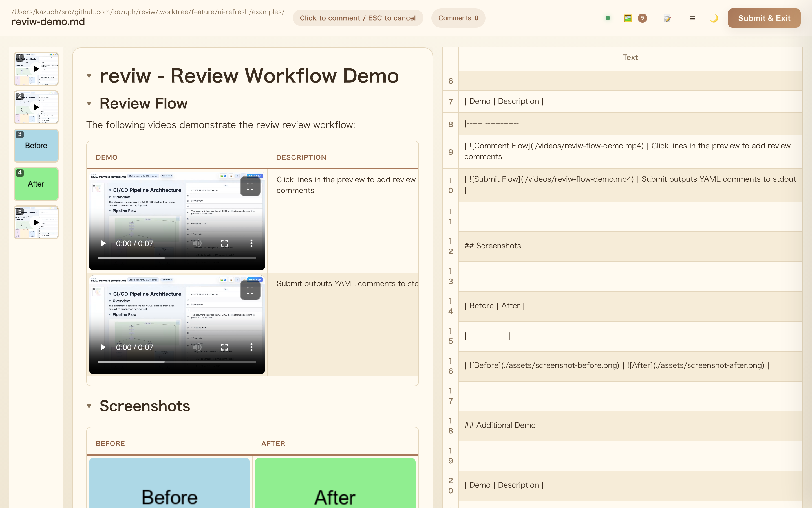Click line number 6 in source pane
The image size is (812, 508).
coord(451,81)
